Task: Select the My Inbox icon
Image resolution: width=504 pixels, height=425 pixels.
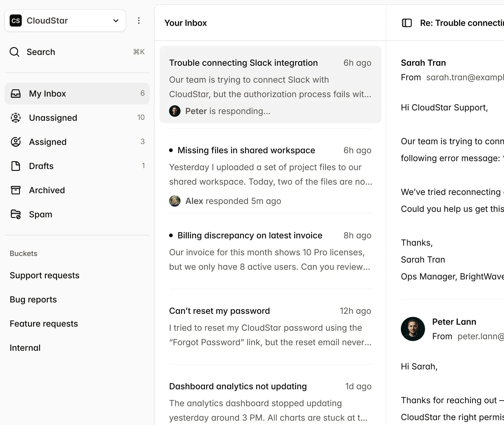Action: click(16, 94)
